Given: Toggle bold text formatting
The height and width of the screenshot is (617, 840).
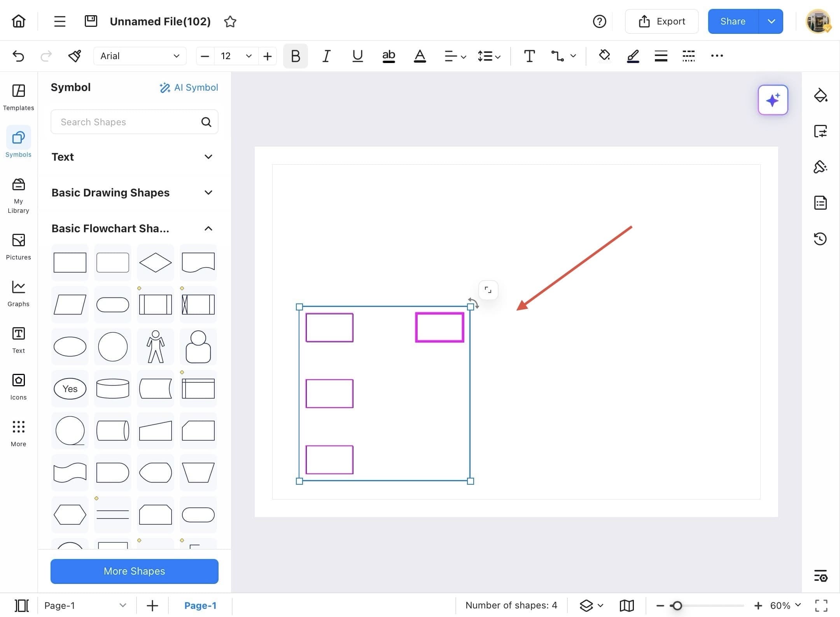Looking at the screenshot, I should [295, 56].
